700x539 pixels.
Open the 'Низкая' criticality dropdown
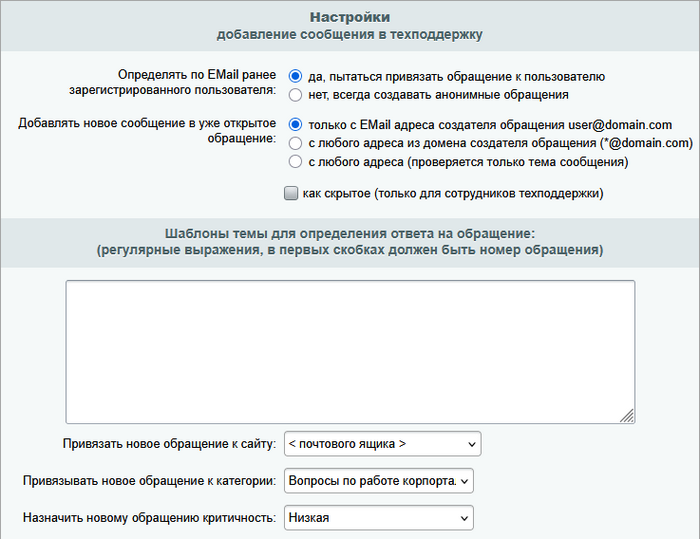378,518
